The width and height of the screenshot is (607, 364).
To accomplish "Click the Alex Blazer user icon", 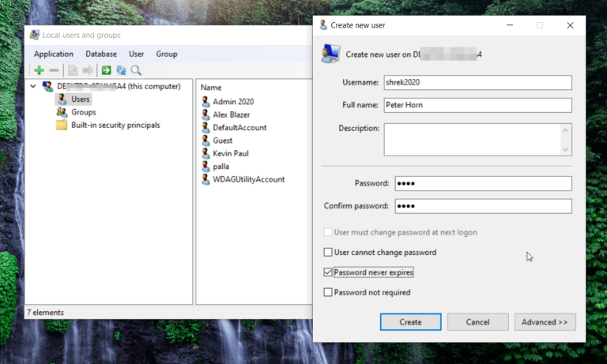I will pyautogui.click(x=205, y=114).
